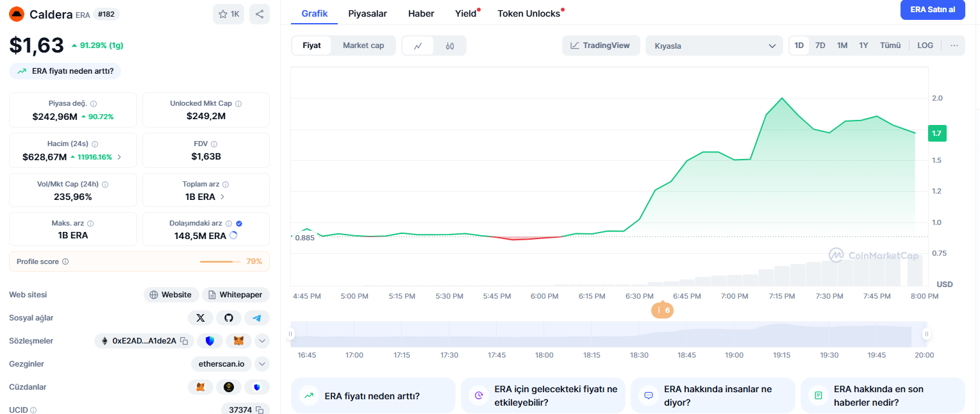Set the chart range to 7D
Image resolution: width=980 pixels, height=414 pixels.
click(x=820, y=46)
